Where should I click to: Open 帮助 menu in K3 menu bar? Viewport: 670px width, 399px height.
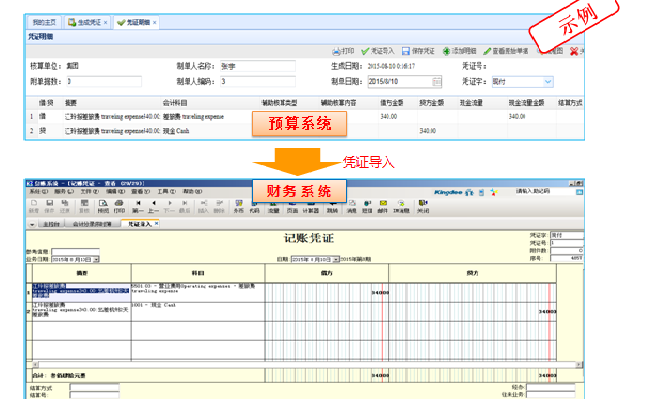pos(192,192)
